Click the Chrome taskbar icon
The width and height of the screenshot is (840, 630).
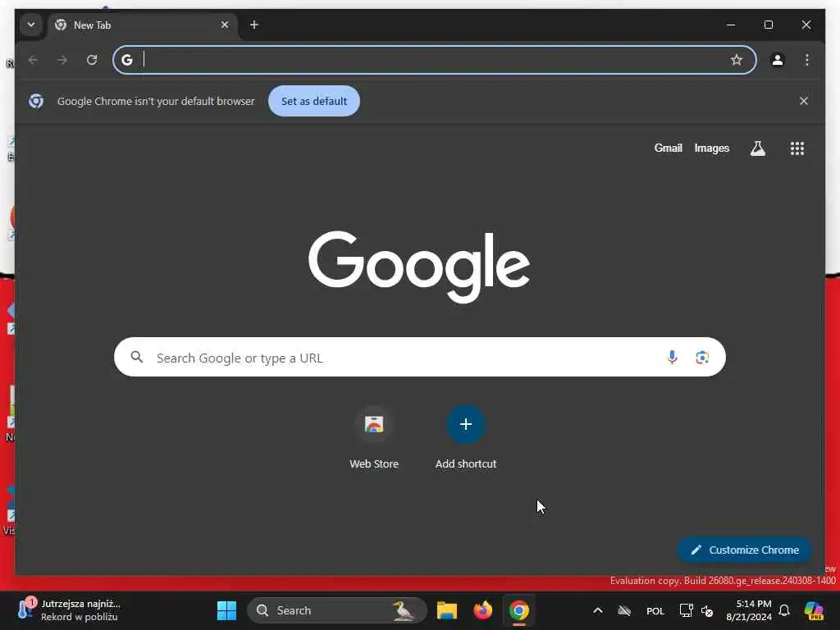518,610
